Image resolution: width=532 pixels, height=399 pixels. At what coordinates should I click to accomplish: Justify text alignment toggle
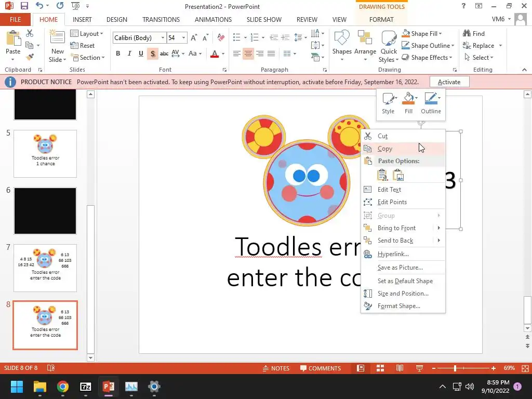point(271,54)
